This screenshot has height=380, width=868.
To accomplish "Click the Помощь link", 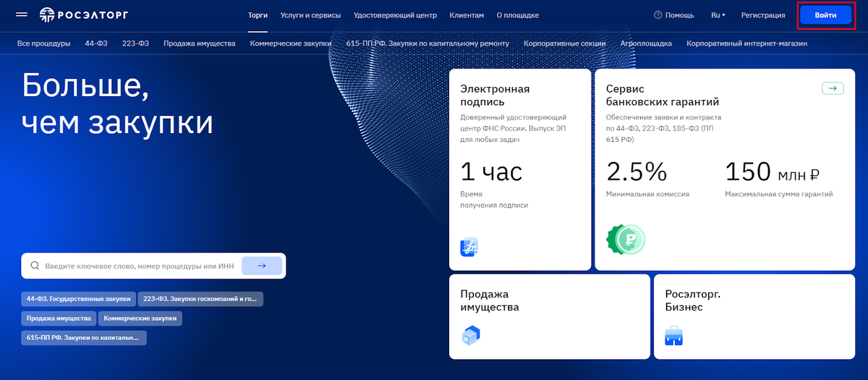I will [x=679, y=14].
